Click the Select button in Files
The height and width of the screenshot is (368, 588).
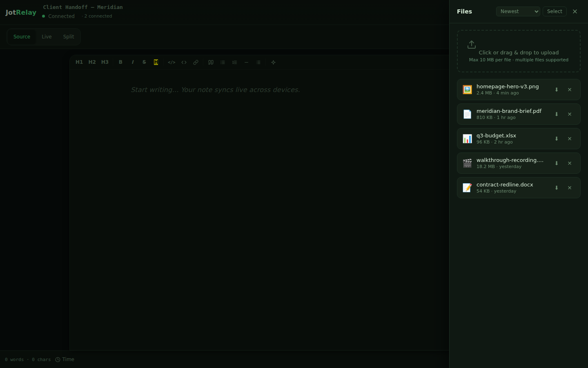[x=555, y=11]
